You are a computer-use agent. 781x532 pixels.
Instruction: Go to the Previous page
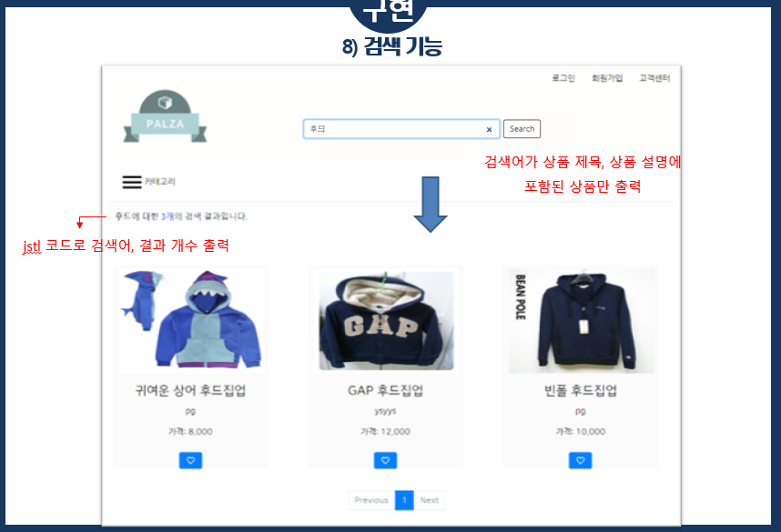[x=371, y=500]
